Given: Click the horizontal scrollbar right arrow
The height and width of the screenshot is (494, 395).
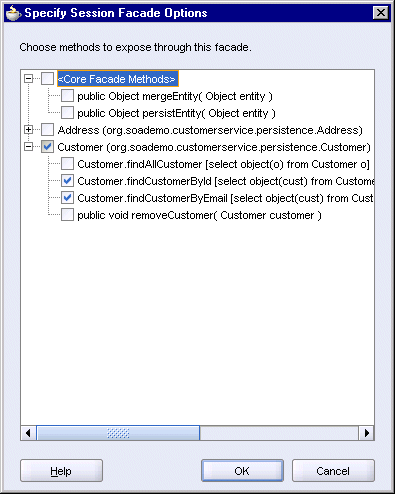Looking at the screenshot, I should click(x=367, y=433).
